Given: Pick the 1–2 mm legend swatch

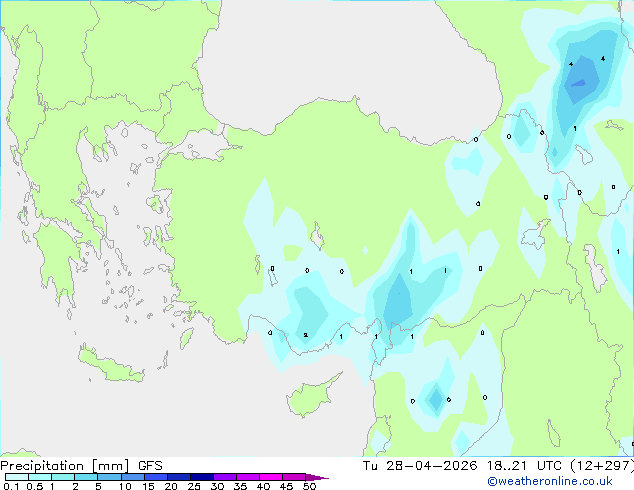Looking at the screenshot, I should 63,477.
